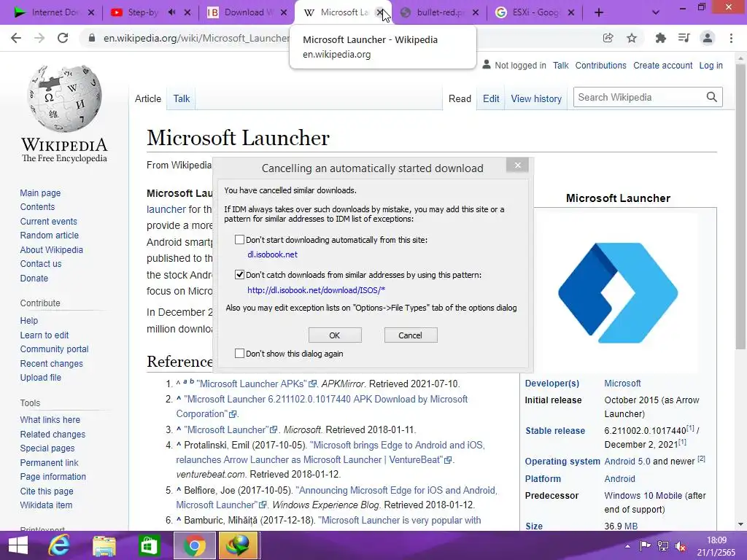
Task: Click the network tray icon
Action: (662, 546)
